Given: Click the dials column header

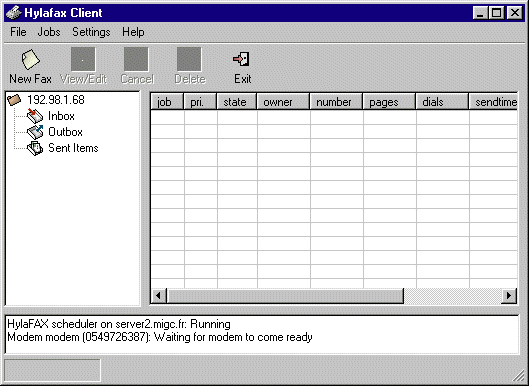Looking at the screenshot, I should tap(442, 102).
